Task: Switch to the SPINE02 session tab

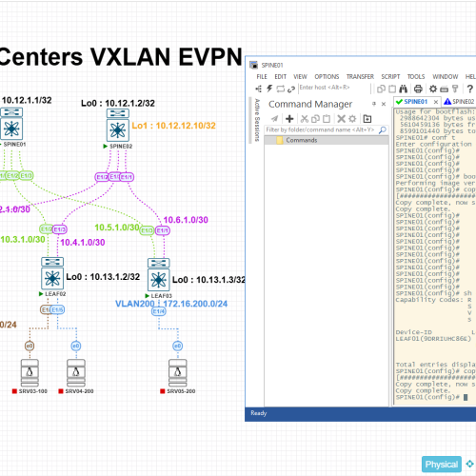Action: point(459,102)
